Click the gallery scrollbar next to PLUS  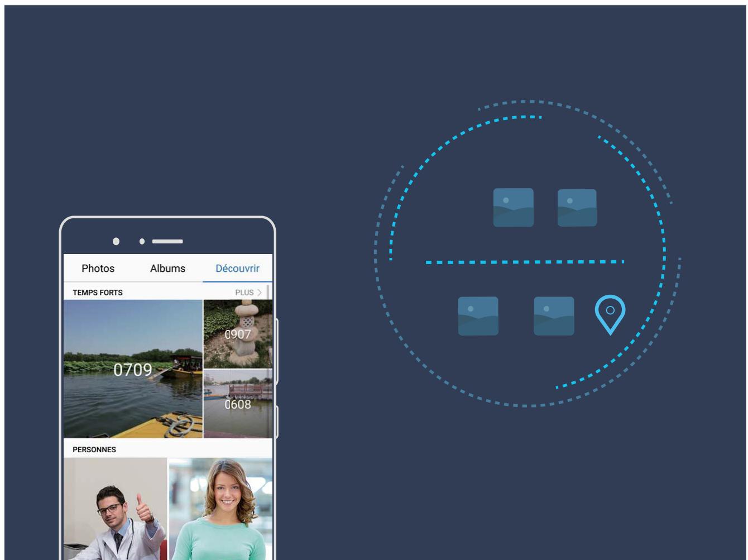(x=268, y=292)
